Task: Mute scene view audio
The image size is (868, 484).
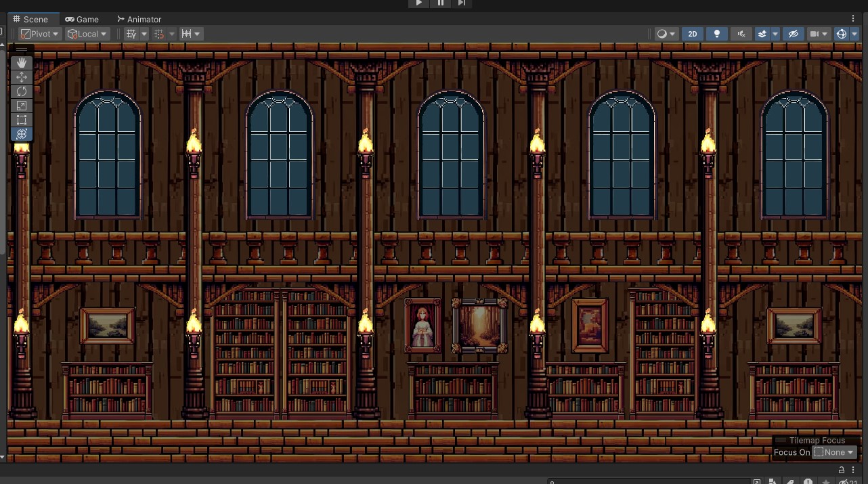Action: point(741,33)
